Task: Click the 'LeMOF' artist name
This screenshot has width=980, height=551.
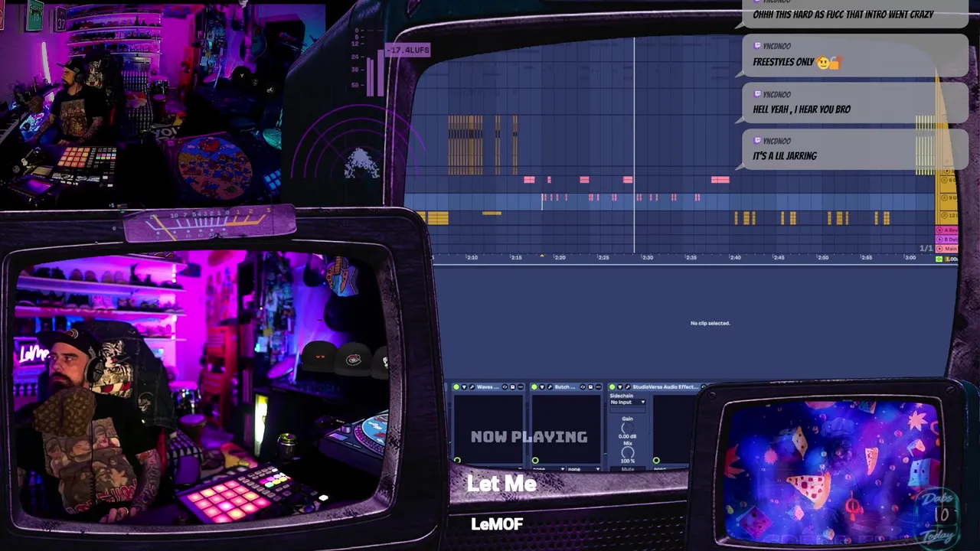Action: (x=497, y=524)
